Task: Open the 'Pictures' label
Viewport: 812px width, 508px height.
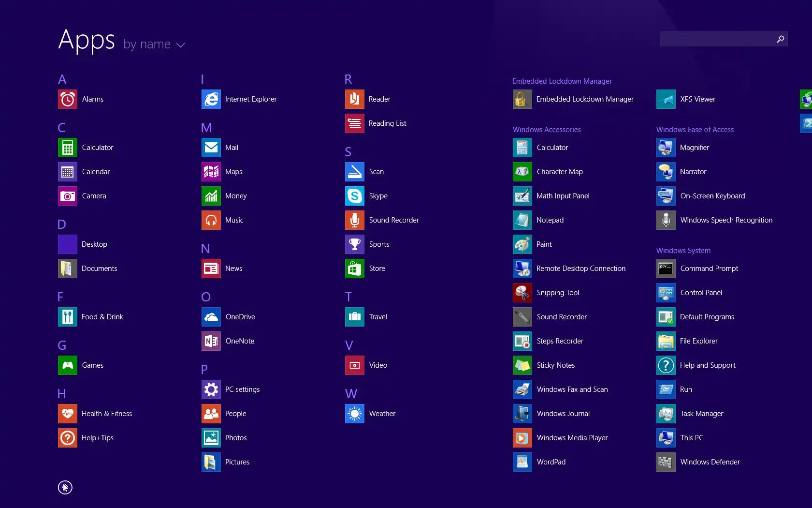Action: pyautogui.click(x=237, y=462)
